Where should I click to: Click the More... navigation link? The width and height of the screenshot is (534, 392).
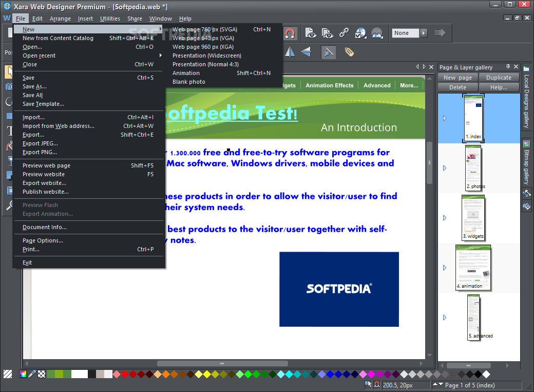(x=409, y=86)
